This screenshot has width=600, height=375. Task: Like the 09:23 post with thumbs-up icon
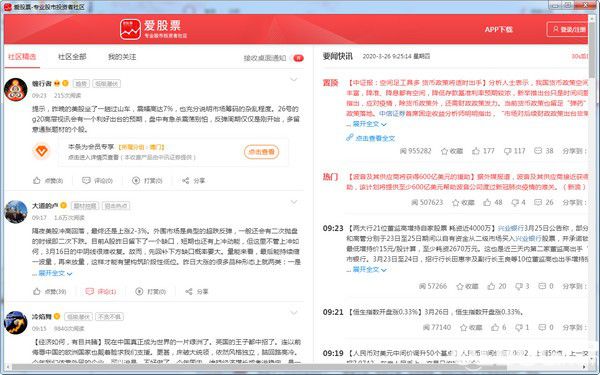(x=37, y=180)
